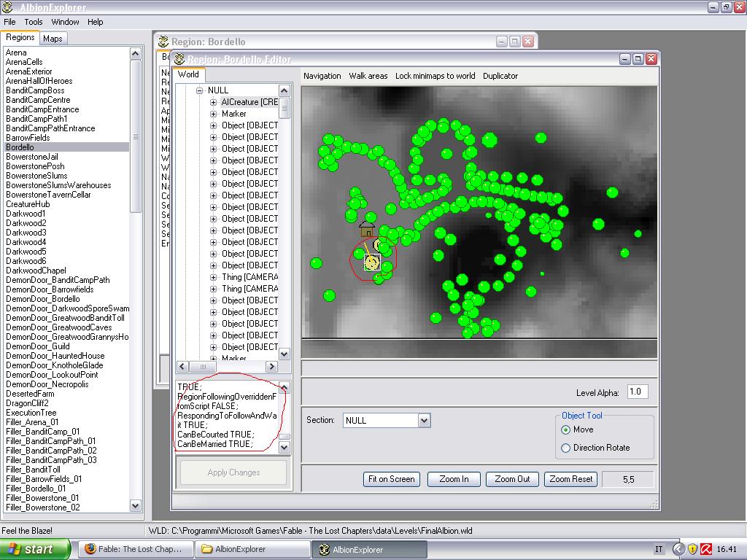Switch to the Maps tab
The height and width of the screenshot is (560, 747).
click(53, 38)
